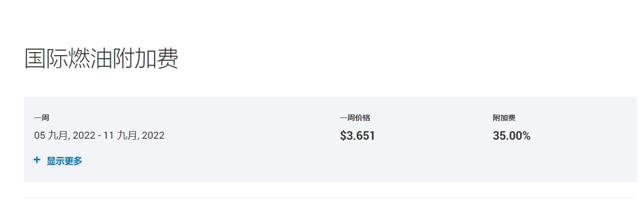Click the 附加费 characters in the heading
Screen dimensions: 644x199
pos(145,59)
